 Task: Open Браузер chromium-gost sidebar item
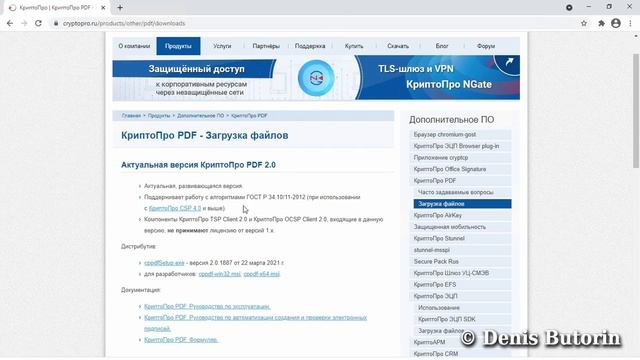click(460, 134)
